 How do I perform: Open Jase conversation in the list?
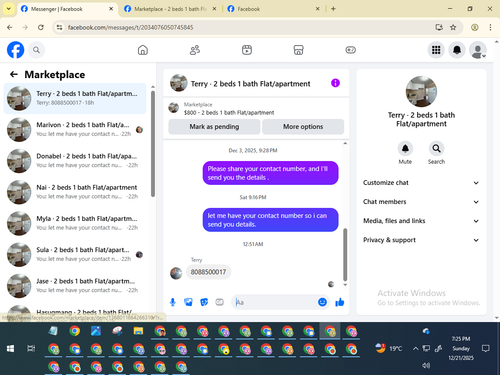[75, 286]
